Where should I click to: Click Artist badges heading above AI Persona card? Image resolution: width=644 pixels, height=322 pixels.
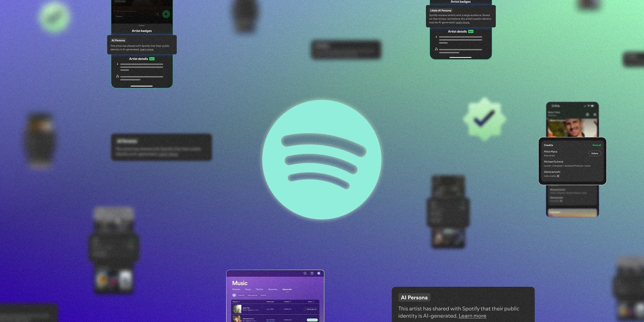tap(142, 31)
